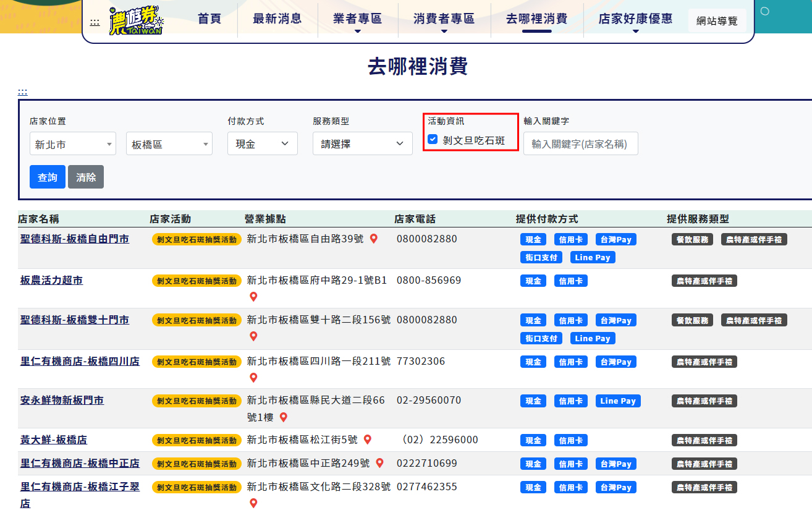Open the 新北市 city dropdown

72,144
